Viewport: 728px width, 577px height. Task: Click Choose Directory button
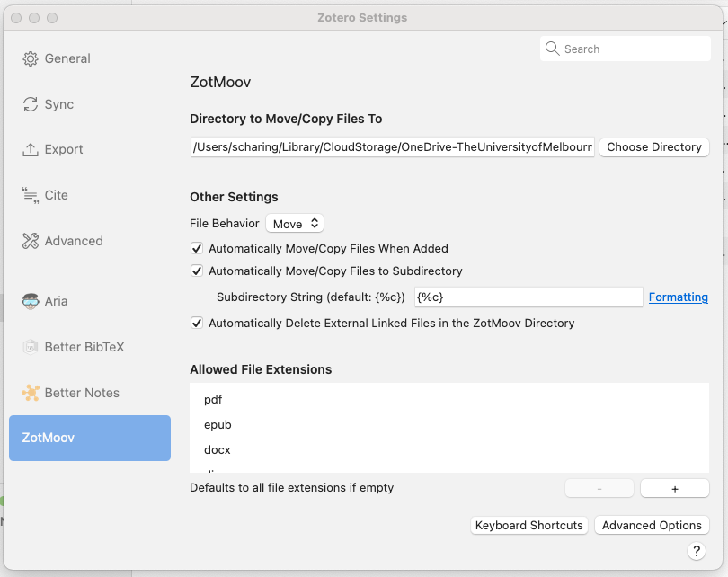coord(653,147)
